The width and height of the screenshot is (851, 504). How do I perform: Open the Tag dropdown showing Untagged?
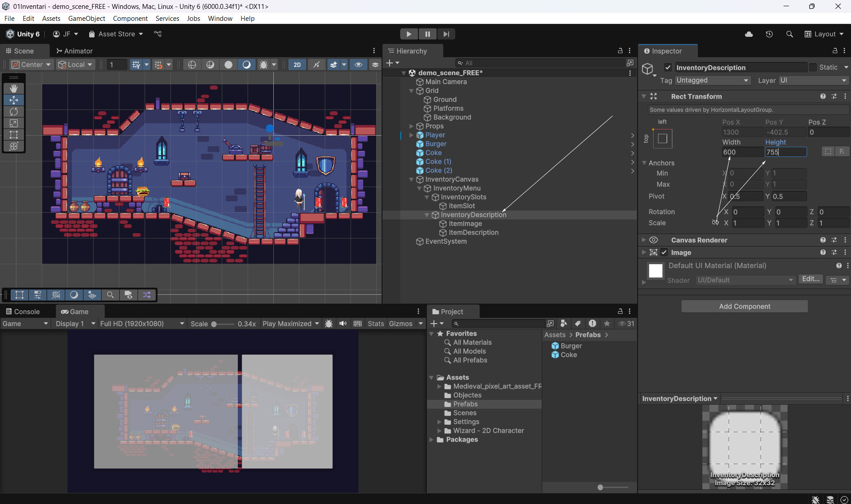[x=712, y=80]
